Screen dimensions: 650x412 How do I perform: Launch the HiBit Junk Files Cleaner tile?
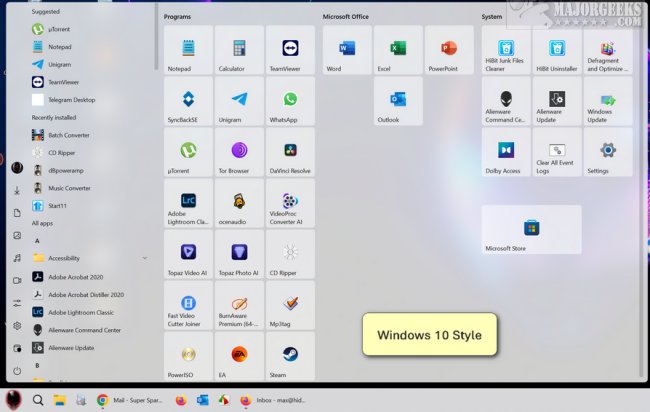point(506,50)
